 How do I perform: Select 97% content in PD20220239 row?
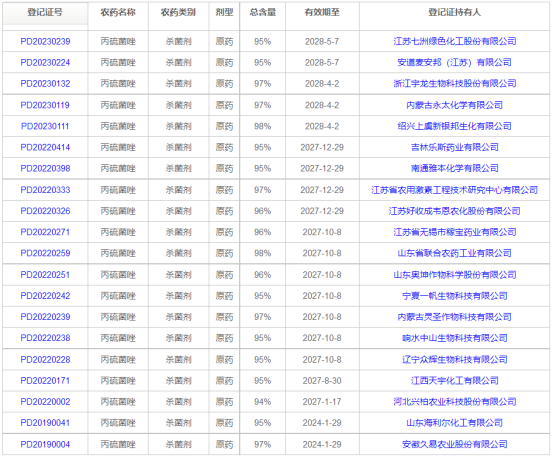pyautogui.click(x=263, y=317)
